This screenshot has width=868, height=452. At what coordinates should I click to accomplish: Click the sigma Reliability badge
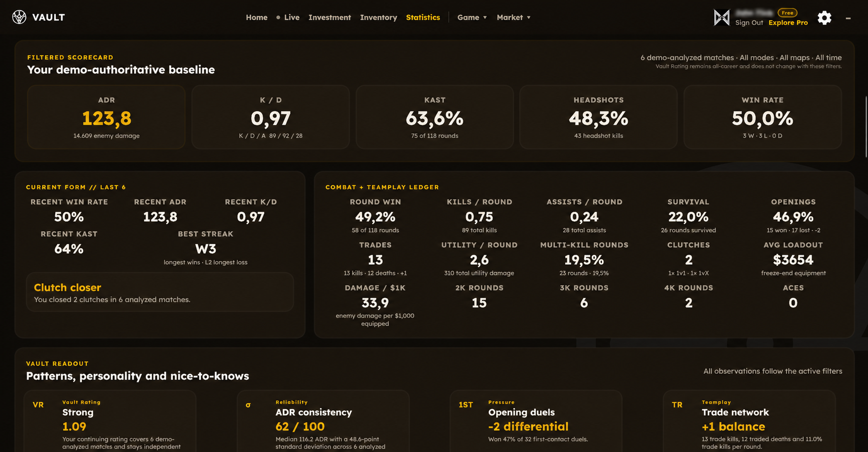click(248, 405)
